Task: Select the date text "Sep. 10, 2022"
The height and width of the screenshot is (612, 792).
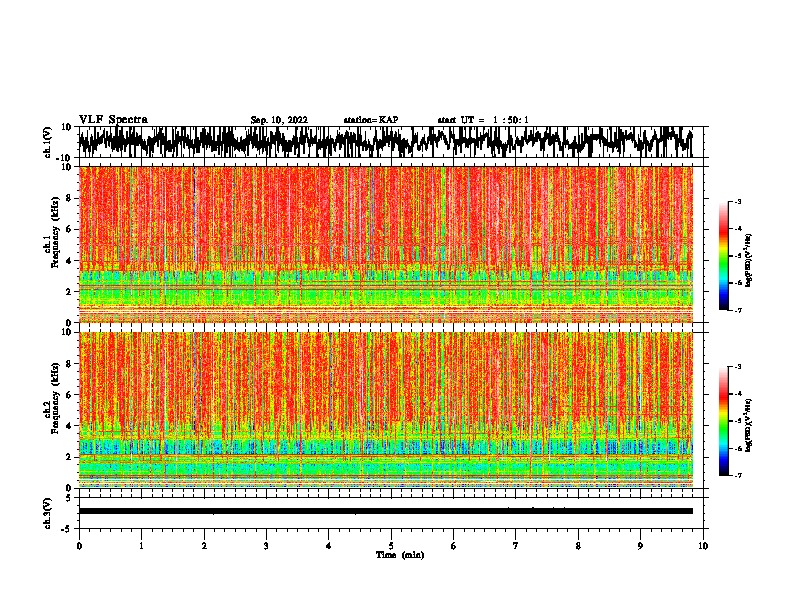Action: click(279, 120)
